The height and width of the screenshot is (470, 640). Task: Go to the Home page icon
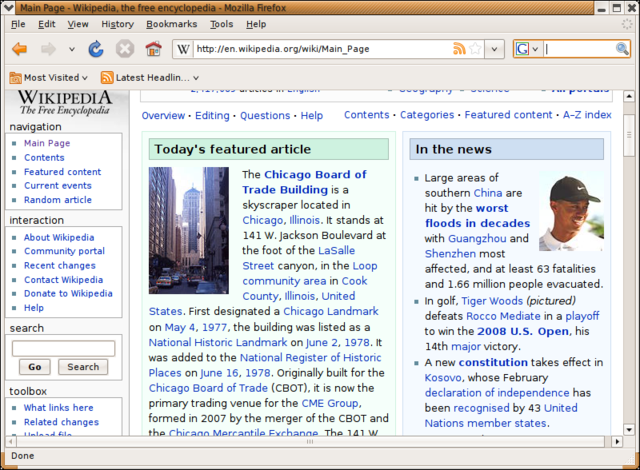[153, 49]
